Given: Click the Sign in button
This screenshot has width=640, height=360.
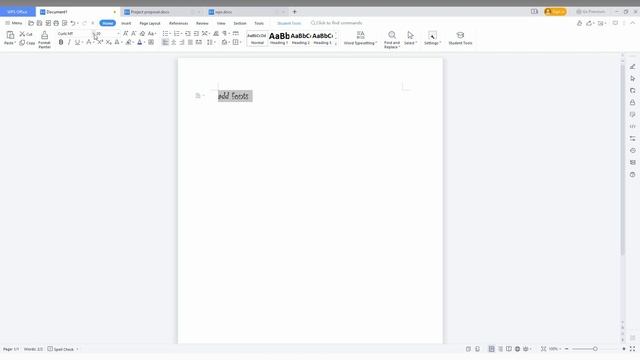Looking at the screenshot, I should [555, 12].
